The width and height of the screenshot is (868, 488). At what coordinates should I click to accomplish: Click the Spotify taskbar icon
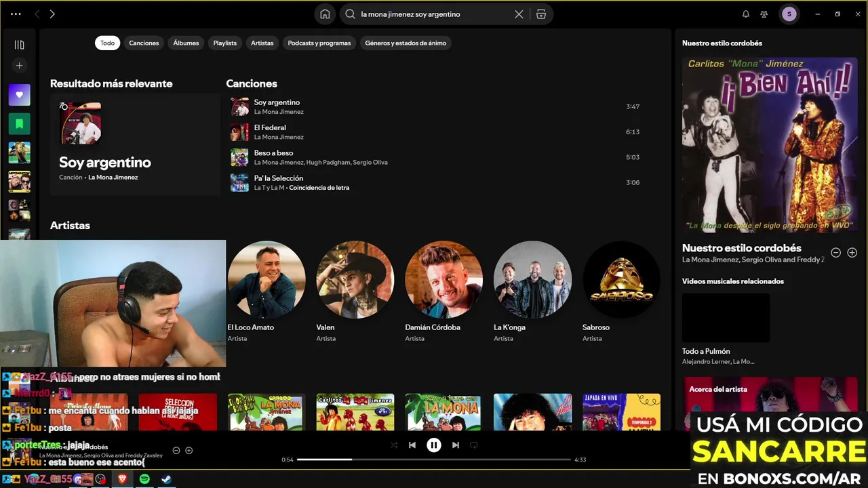click(144, 479)
